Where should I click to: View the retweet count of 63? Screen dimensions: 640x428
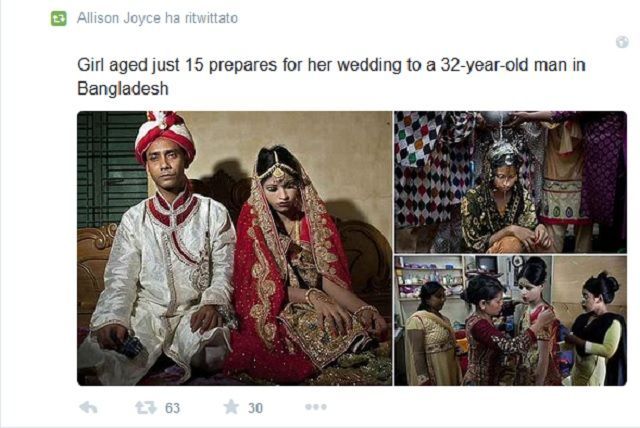[172, 408]
